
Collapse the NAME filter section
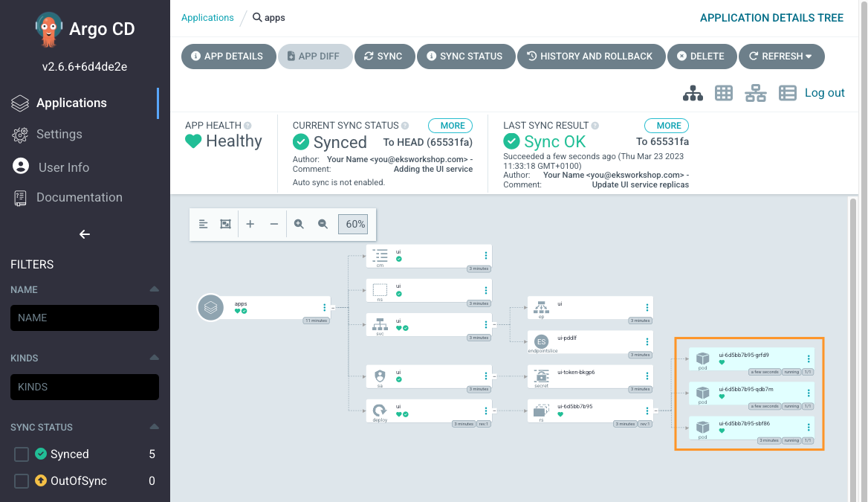point(154,289)
